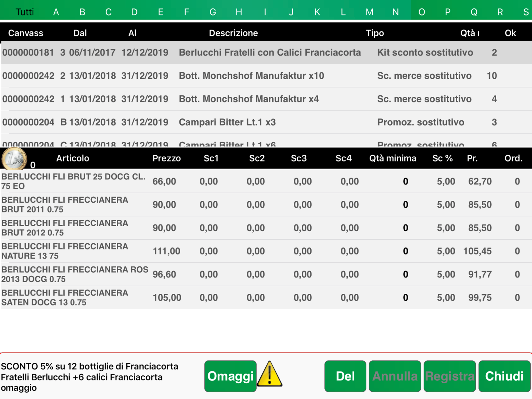The width and height of the screenshot is (532, 399).
Task: Tap the Ord. quantity of FRECCIANERA SATEN
Action: [x=517, y=298]
